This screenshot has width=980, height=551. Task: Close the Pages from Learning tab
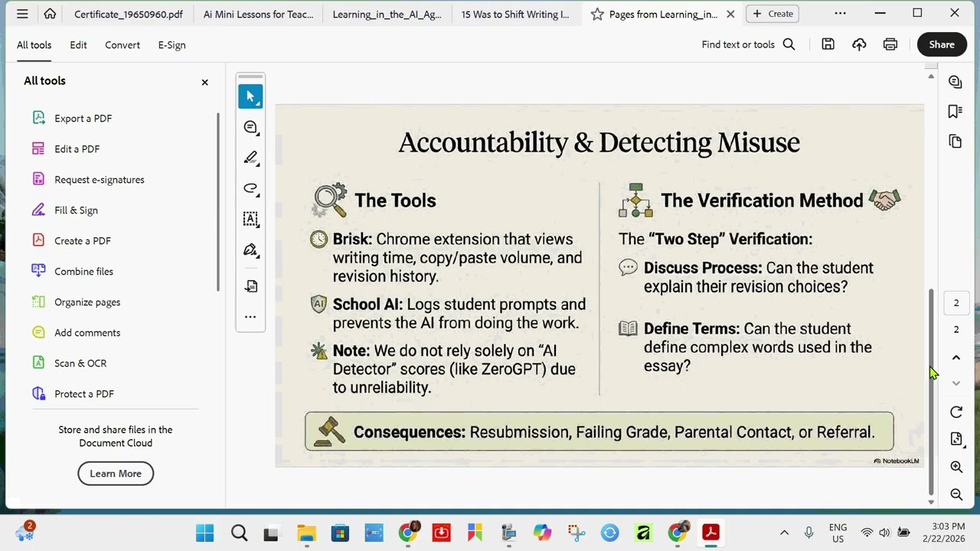click(730, 14)
